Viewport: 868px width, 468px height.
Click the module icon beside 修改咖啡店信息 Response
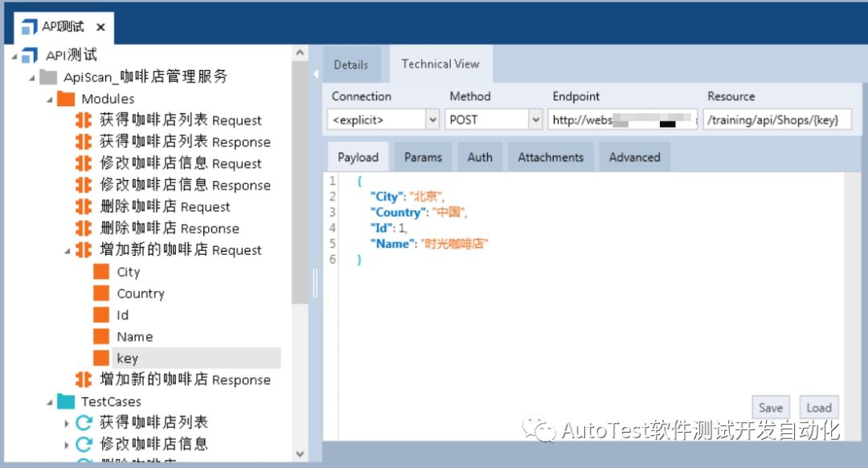click(x=84, y=184)
